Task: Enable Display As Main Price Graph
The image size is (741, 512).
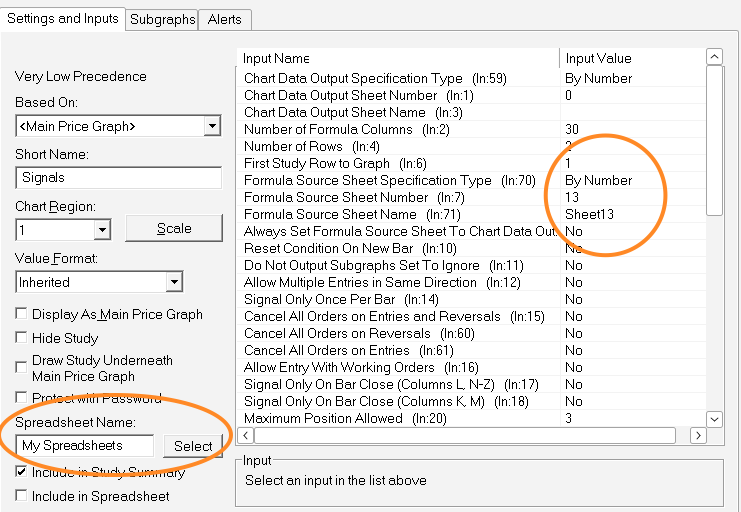Action: tap(22, 314)
